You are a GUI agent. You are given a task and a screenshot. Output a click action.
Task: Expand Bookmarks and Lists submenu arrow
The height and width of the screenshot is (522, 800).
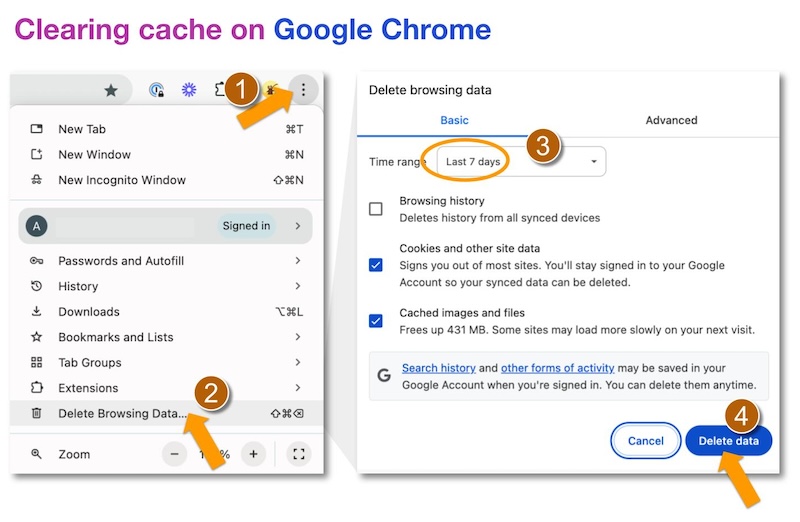(298, 337)
